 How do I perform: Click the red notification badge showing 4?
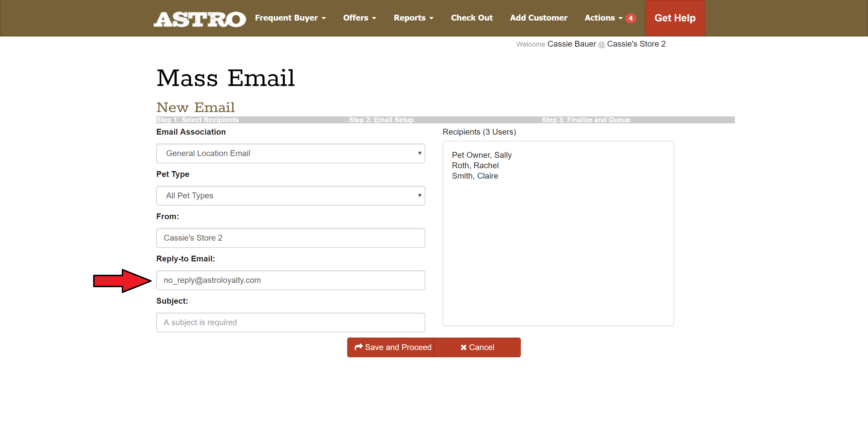tap(630, 18)
